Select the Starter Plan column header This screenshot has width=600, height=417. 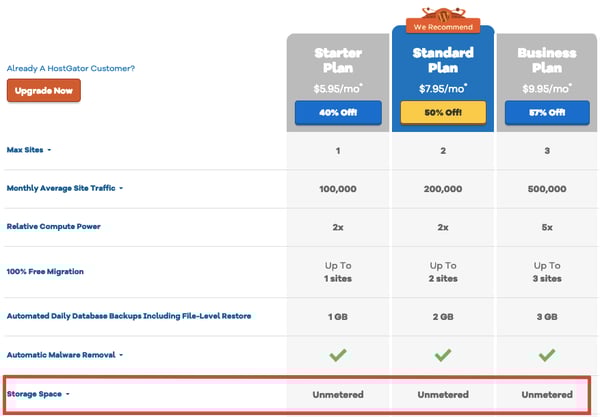pos(338,59)
